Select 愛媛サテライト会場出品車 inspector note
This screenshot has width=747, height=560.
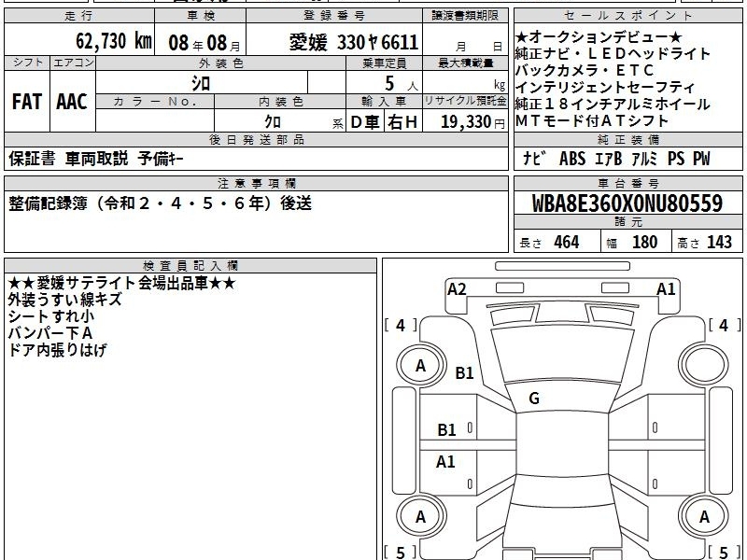122,284
